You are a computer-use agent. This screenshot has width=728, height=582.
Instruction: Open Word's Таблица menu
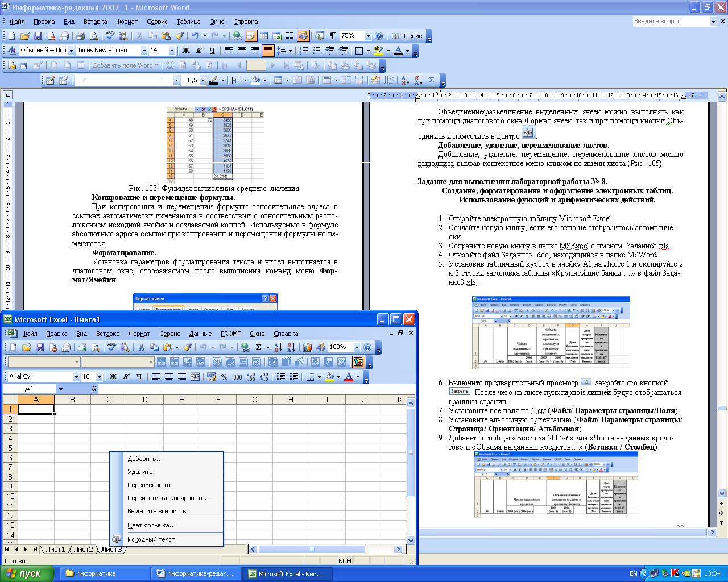(x=188, y=22)
